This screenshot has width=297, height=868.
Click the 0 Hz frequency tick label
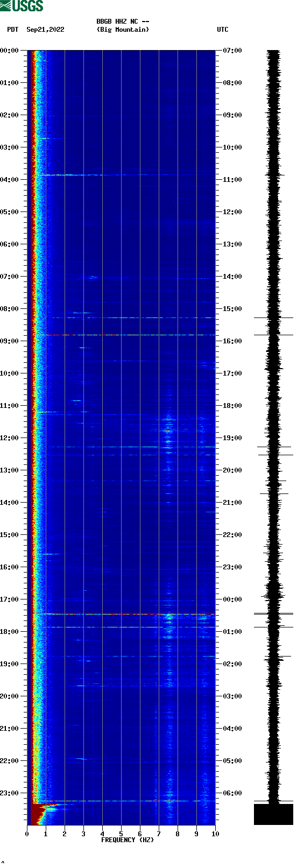point(27,834)
